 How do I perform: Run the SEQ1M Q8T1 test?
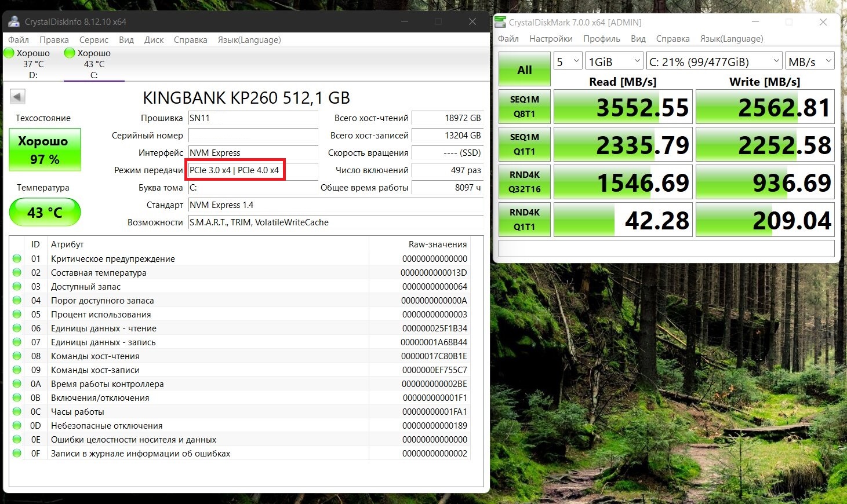point(525,107)
